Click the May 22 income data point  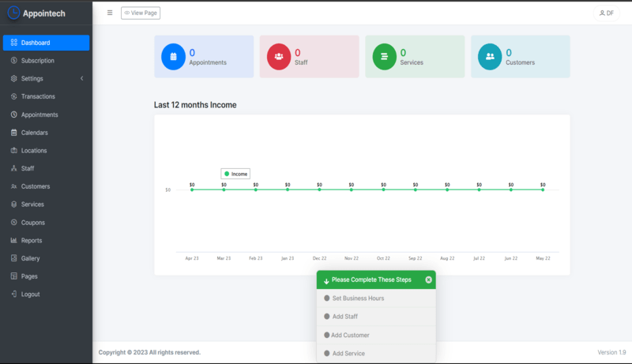pyautogui.click(x=543, y=190)
